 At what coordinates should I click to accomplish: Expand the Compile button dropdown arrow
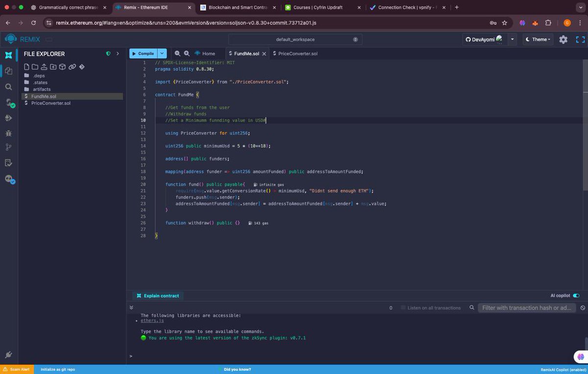162,53
